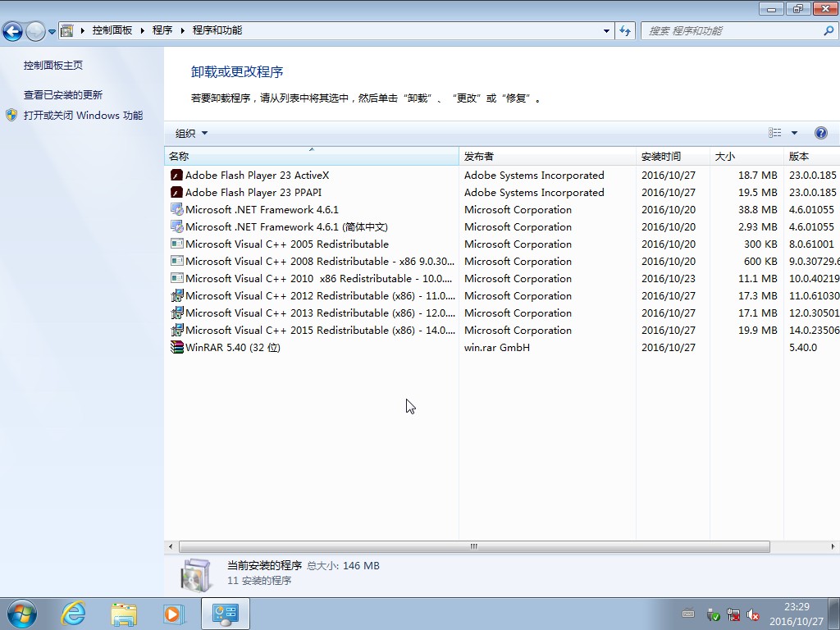
Task: Click Visual C++ 2013 Redistributable icon
Action: tap(177, 313)
